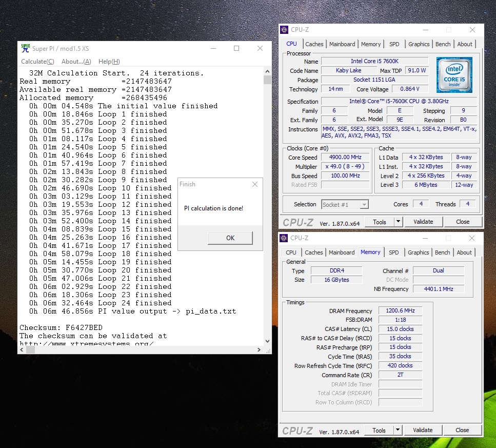Click the Command Rate 2T value

click(x=400, y=375)
